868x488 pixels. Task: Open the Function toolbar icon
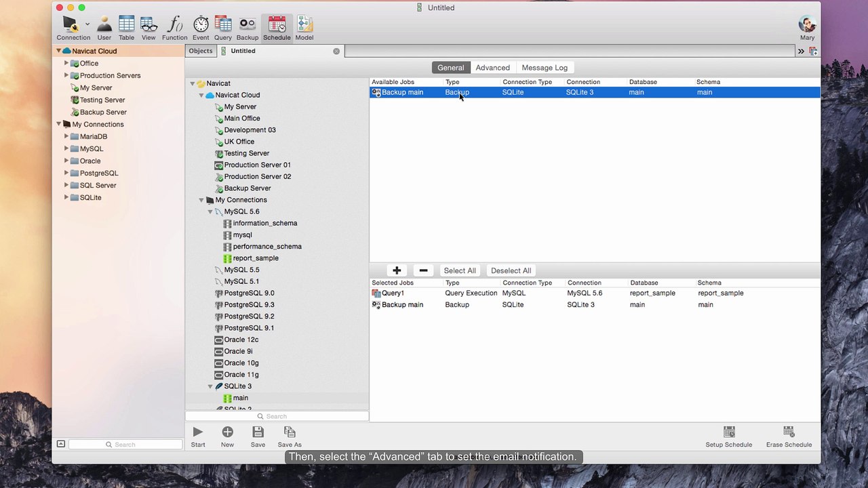[x=174, y=24]
